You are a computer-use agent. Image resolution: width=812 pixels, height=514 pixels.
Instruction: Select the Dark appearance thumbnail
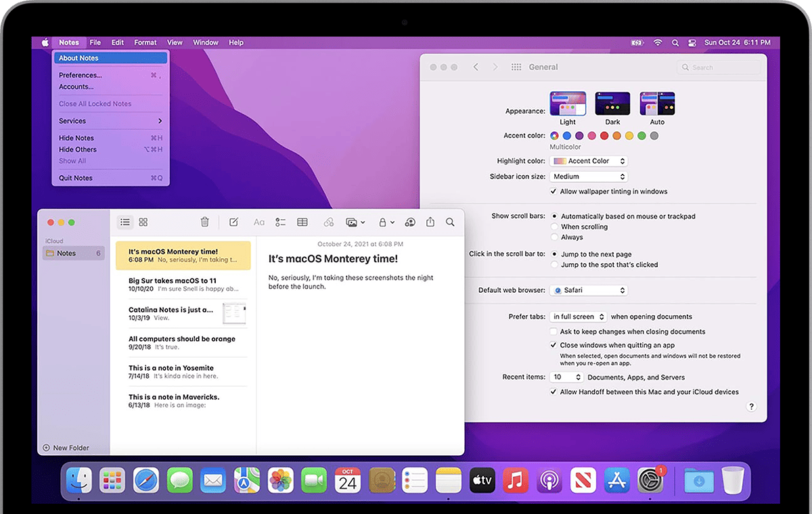(x=612, y=104)
